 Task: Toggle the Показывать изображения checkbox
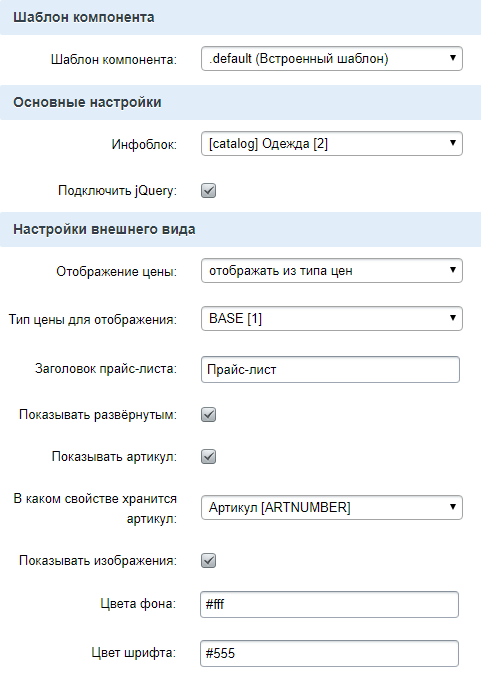[209, 561]
